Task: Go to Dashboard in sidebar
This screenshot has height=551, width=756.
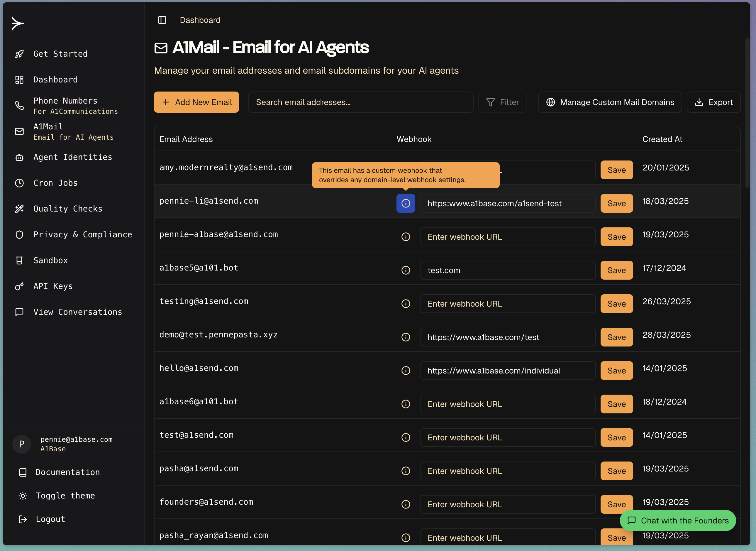Action: [55, 80]
